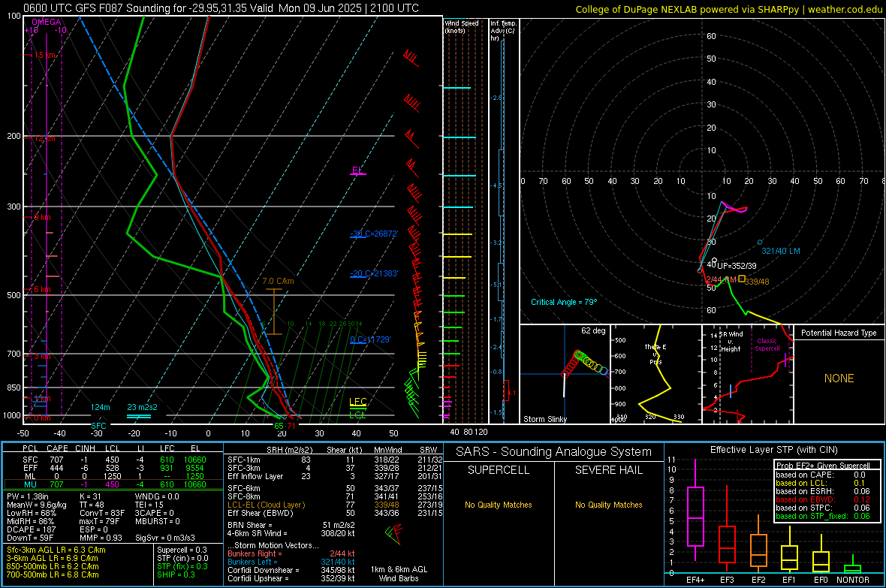Select the ML parcel row

(x=113, y=476)
